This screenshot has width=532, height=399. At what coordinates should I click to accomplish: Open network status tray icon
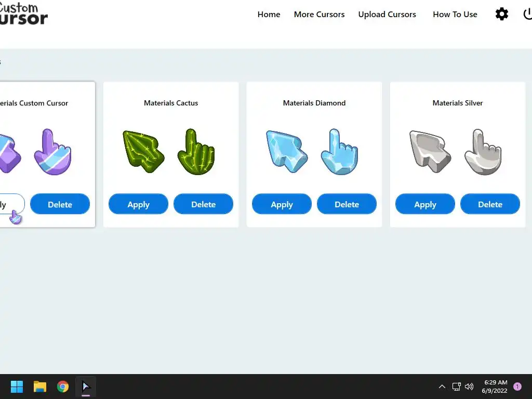pos(456,387)
